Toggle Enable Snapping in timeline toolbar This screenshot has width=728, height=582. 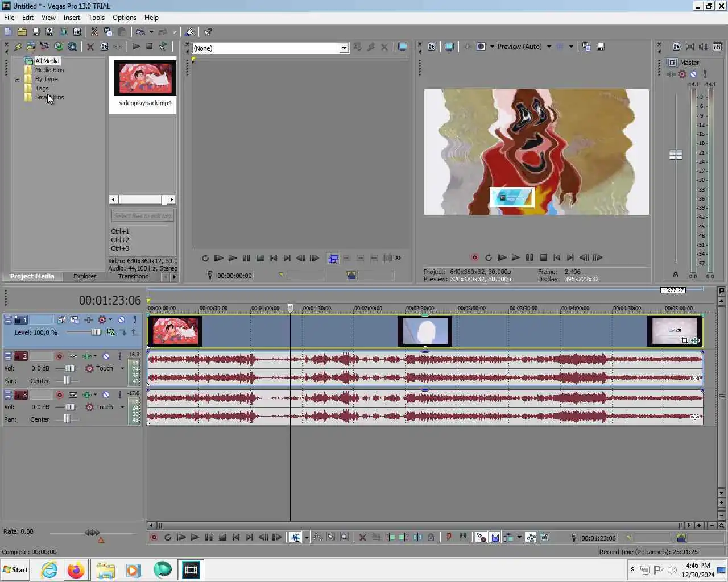click(x=481, y=537)
